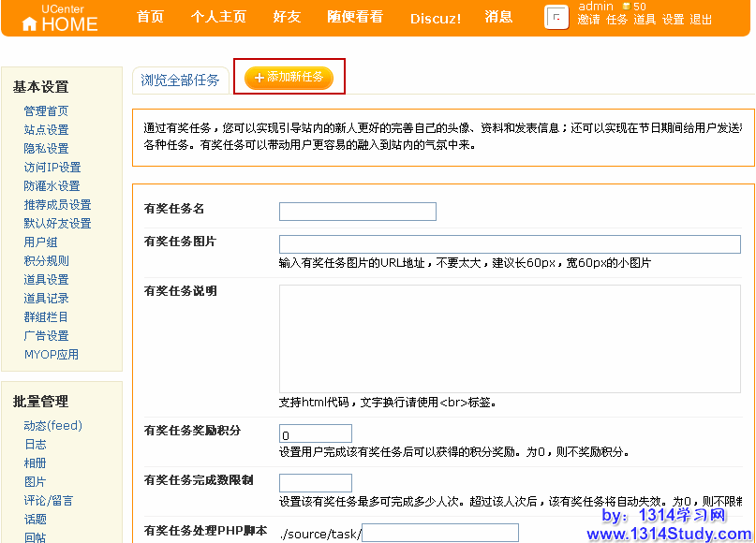The width and height of the screenshot is (756, 543).
Task: Click the credits coin icon showing 50
Action: point(626,7)
